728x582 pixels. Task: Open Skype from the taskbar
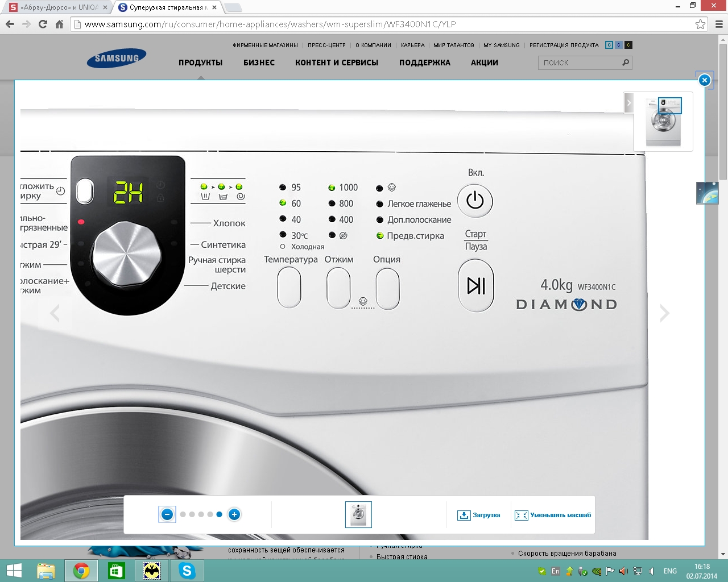(187, 571)
